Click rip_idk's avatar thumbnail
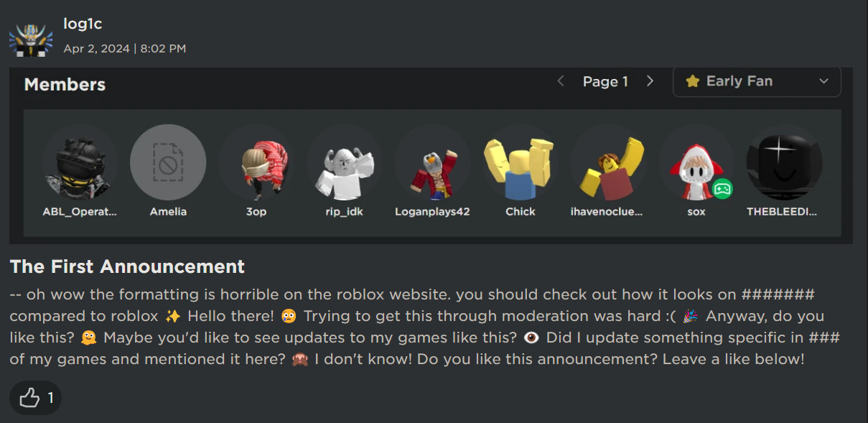Screen dimensions: 868x423 (x=344, y=162)
